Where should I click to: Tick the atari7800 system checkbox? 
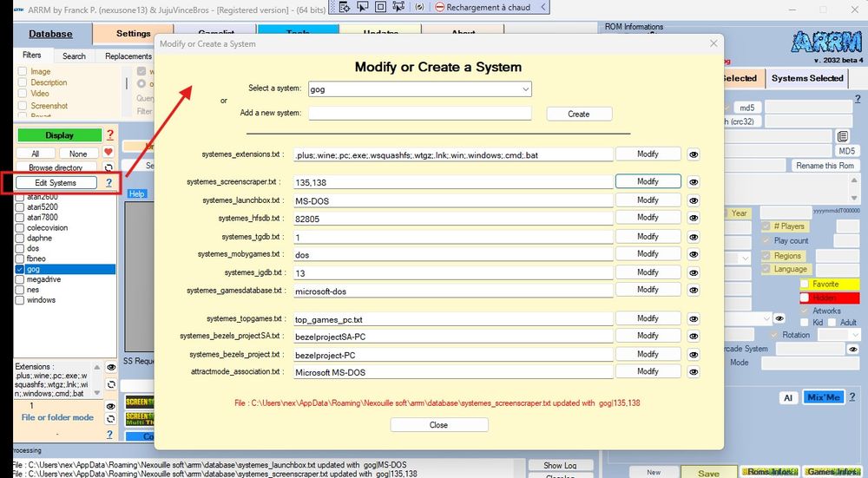(x=19, y=218)
